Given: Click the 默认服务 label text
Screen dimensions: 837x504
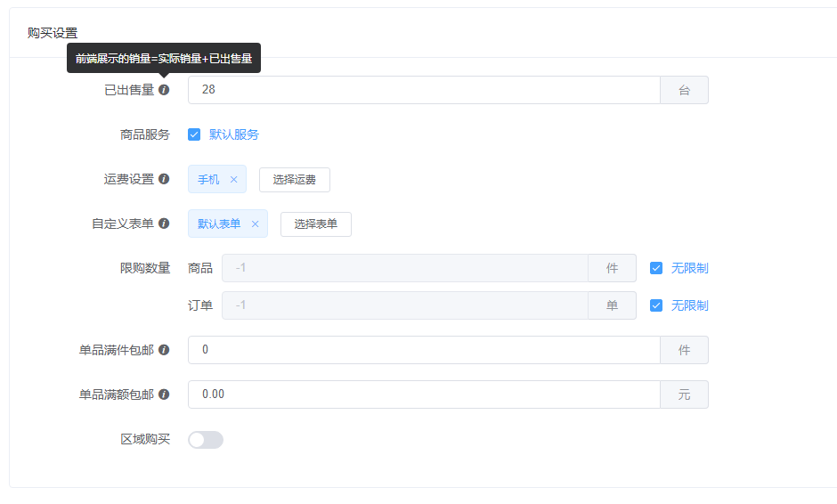Looking at the screenshot, I should [234, 134].
